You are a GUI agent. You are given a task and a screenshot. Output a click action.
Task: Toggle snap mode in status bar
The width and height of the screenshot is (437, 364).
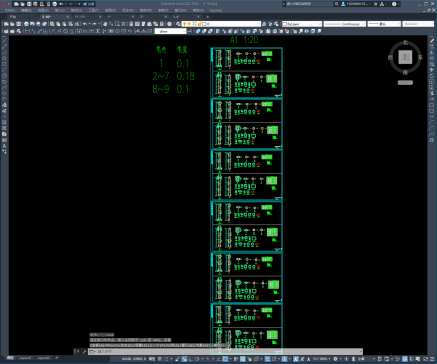[166, 359]
